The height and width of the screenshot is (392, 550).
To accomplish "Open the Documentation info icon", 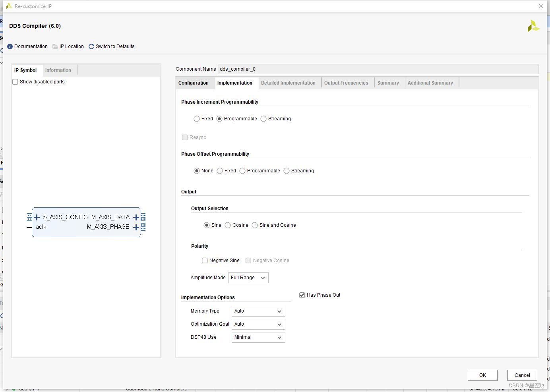I will point(10,46).
